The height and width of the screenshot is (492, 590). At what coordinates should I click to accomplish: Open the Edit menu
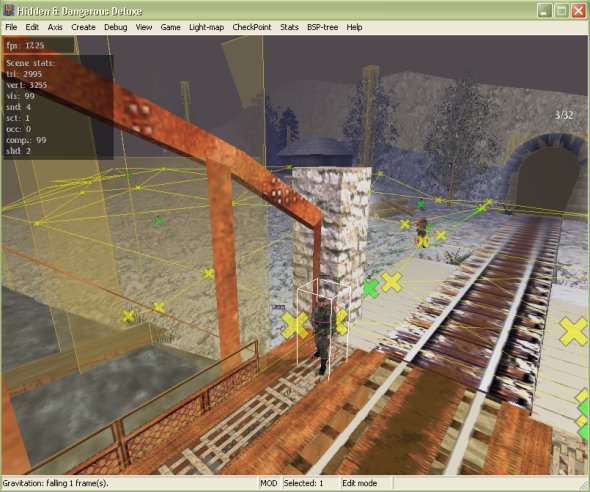32,27
